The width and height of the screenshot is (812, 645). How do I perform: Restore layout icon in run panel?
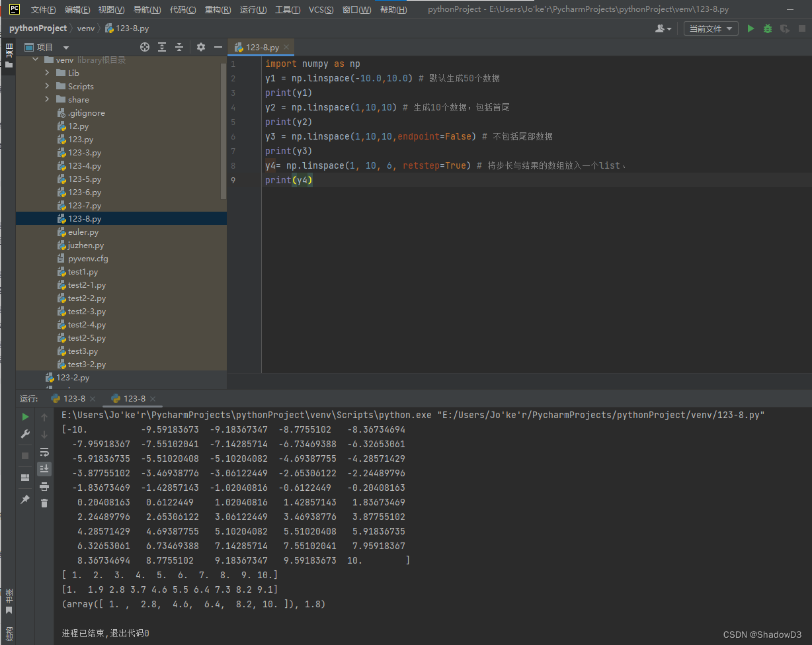point(25,477)
